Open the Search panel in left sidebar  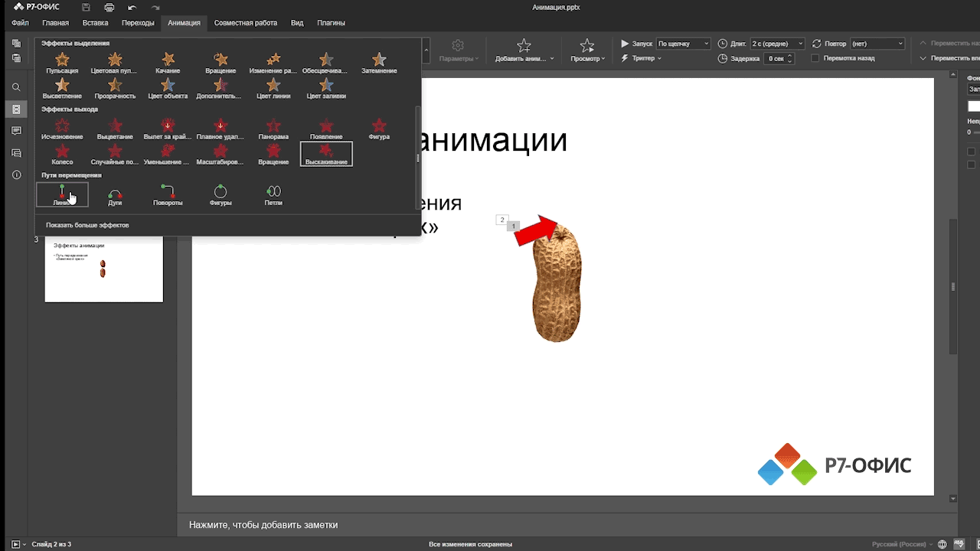[16, 87]
